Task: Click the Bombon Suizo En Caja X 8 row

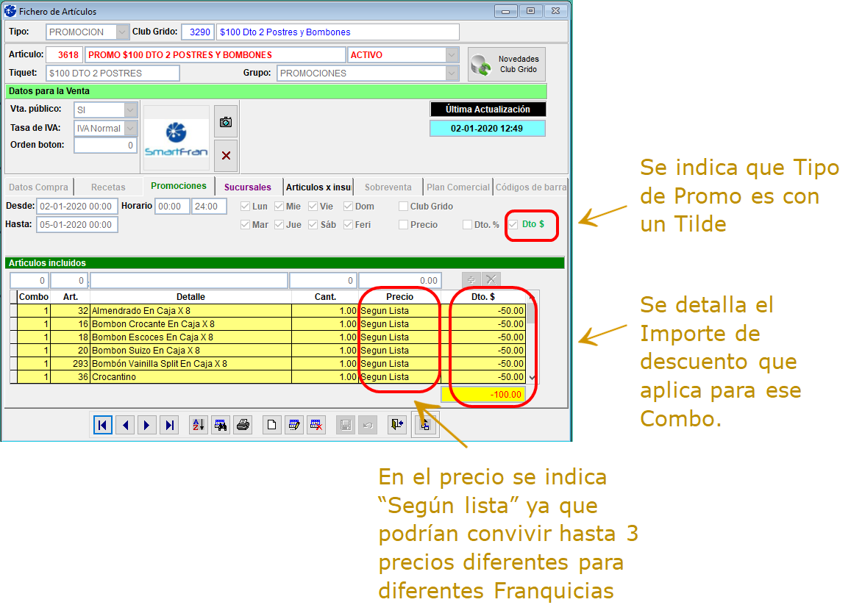Action: pos(191,351)
